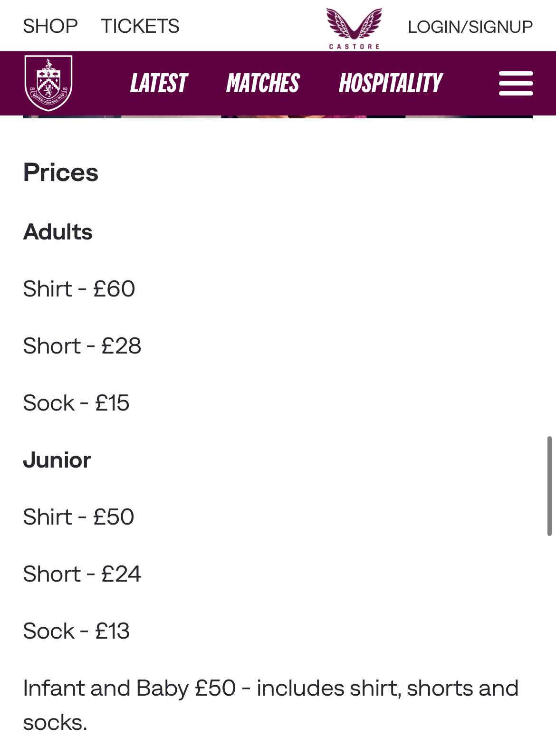Click the Junior subheading

(x=57, y=460)
